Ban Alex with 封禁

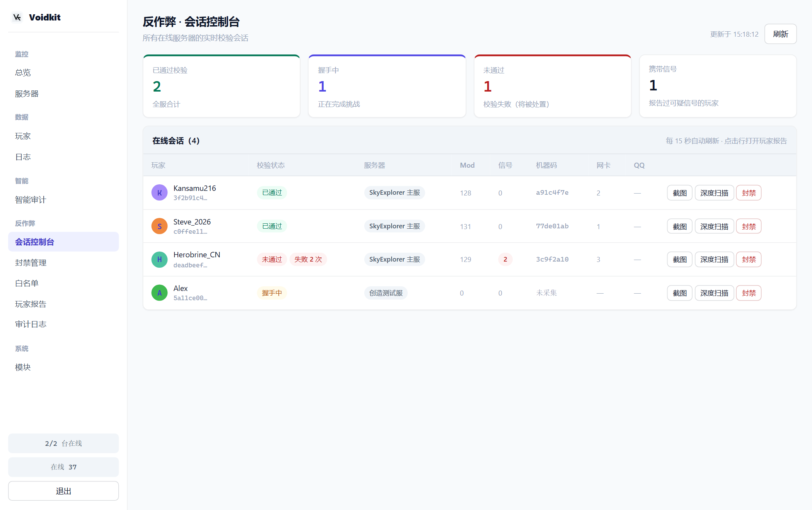[x=749, y=293]
